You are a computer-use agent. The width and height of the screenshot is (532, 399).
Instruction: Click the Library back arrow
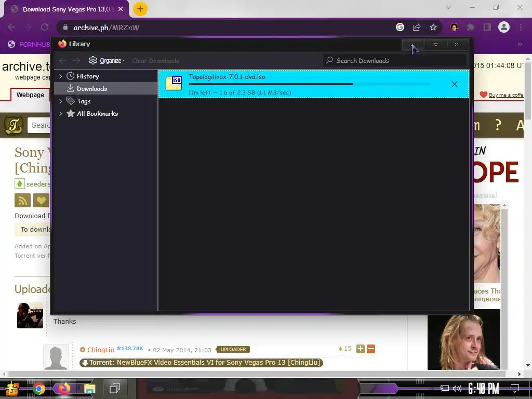(63, 61)
